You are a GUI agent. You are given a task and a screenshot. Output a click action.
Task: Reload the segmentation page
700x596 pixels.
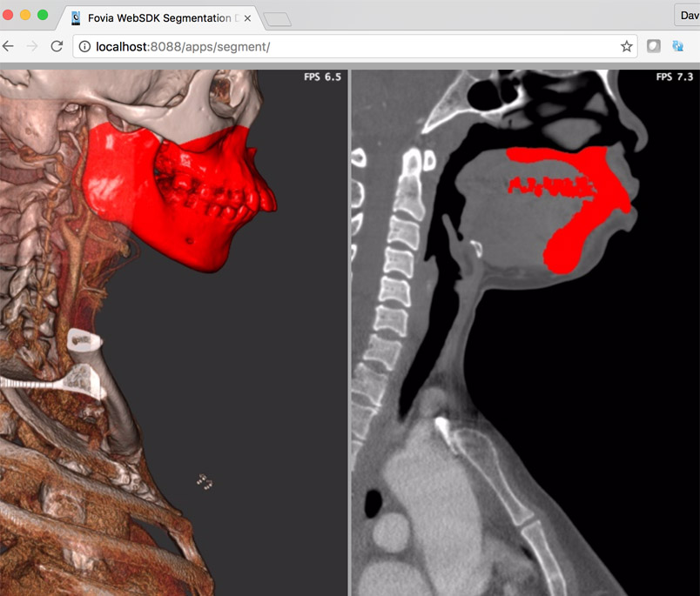click(x=57, y=46)
